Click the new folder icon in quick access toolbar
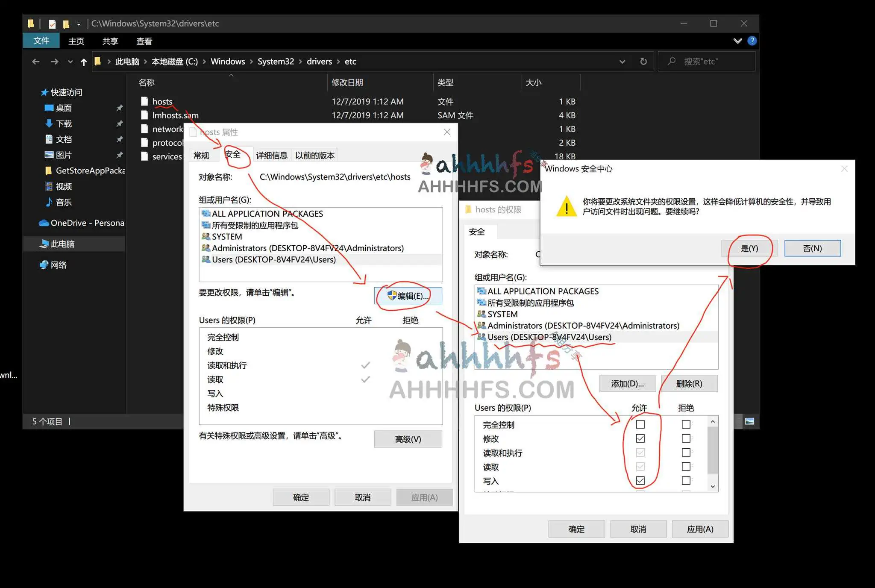The image size is (875, 588). point(66,24)
